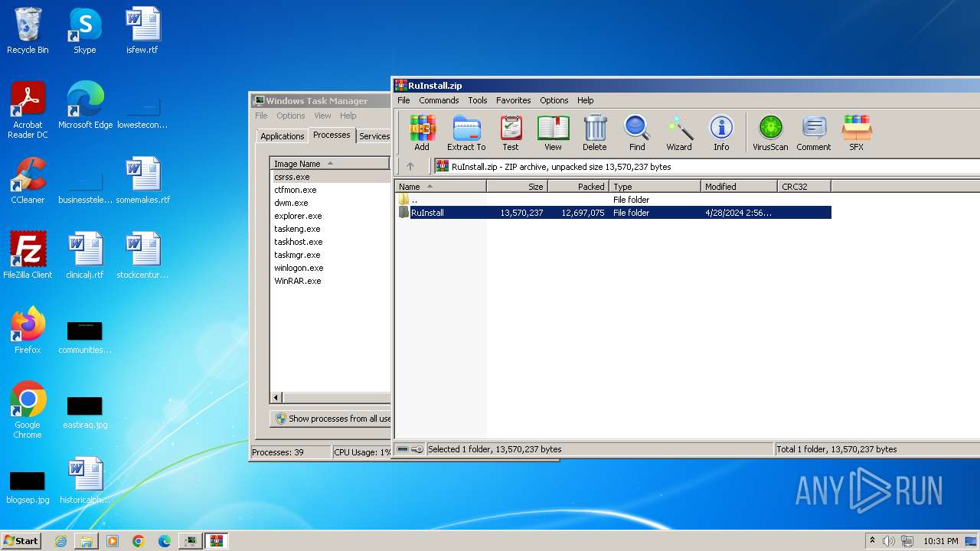Launch the Wizard wand icon
980x551 pixels.
pyautogui.click(x=678, y=132)
